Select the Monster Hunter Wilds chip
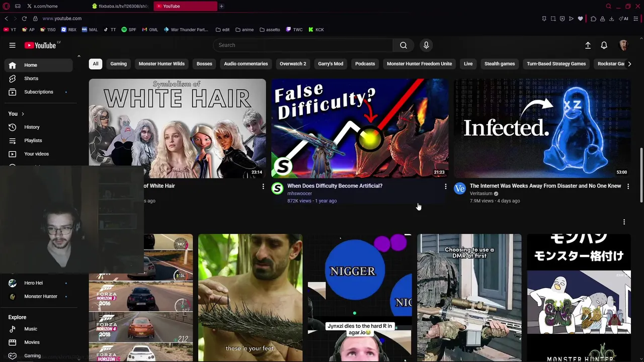This screenshot has height=362, width=644. click(162, 64)
